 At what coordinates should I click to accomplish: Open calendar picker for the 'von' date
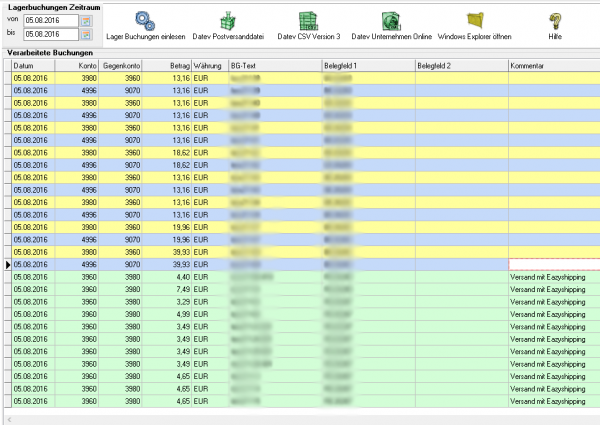tap(86, 19)
